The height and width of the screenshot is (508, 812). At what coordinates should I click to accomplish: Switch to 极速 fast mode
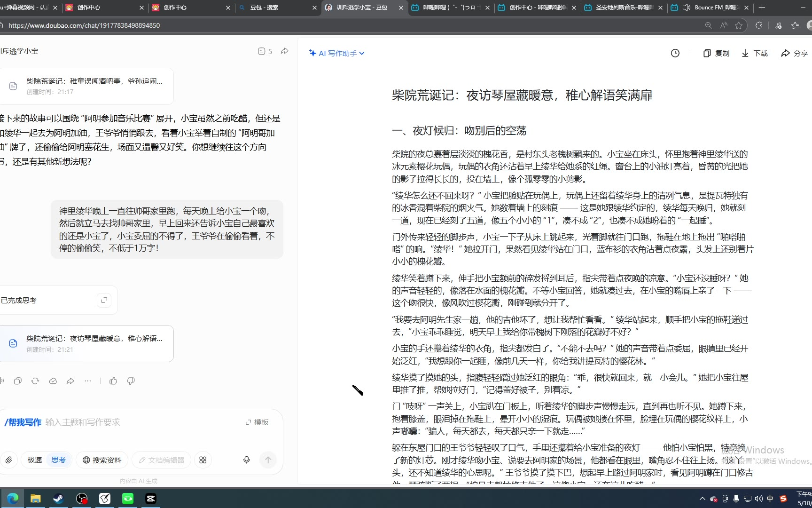point(35,460)
